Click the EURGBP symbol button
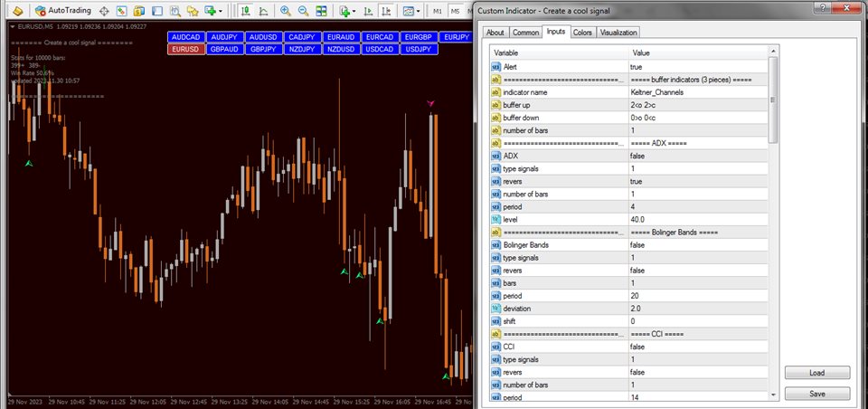The image size is (868, 409). coord(418,37)
